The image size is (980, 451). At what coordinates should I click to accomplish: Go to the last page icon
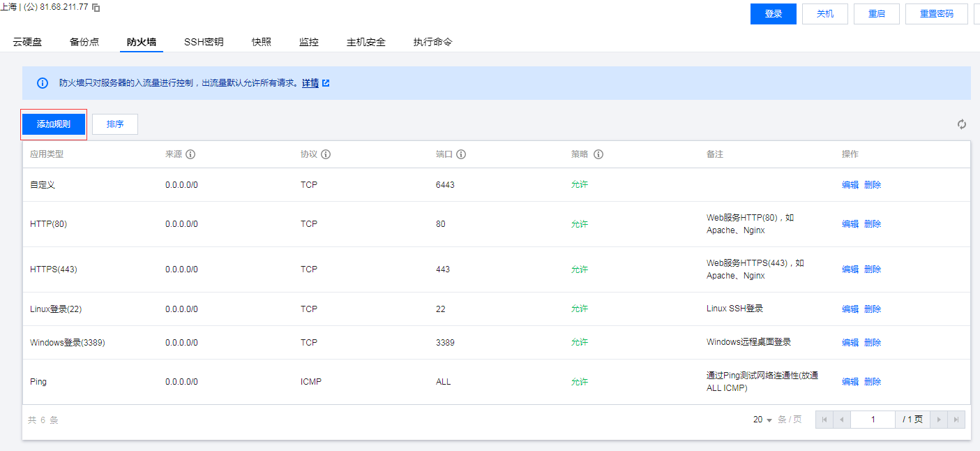pyautogui.click(x=956, y=420)
